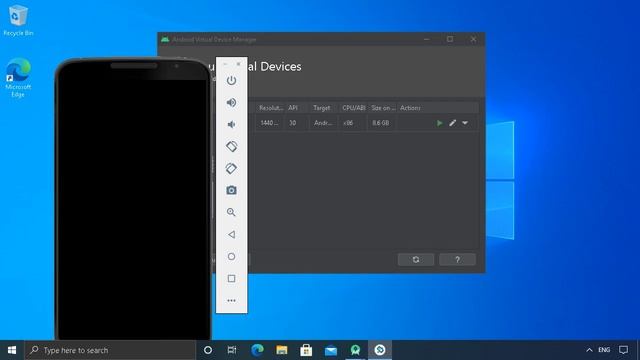Image resolution: width=640 pixels, height=360 pixels.
Task: Switch to the emulator taskbar icon
Action: (380, 350)
